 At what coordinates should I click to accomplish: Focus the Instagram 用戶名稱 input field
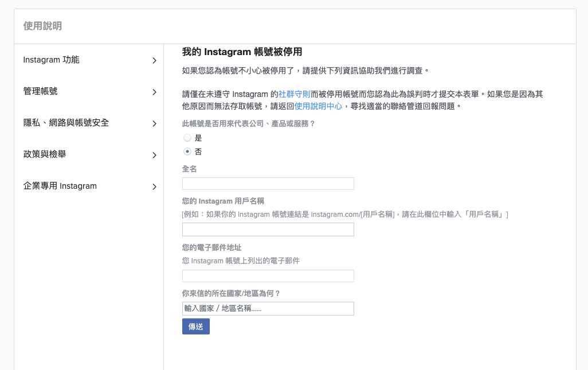[268, 229]
